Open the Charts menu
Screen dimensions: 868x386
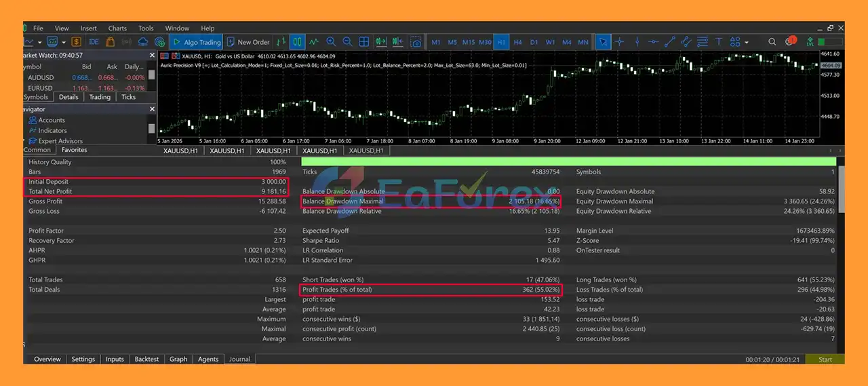(117, 28)
